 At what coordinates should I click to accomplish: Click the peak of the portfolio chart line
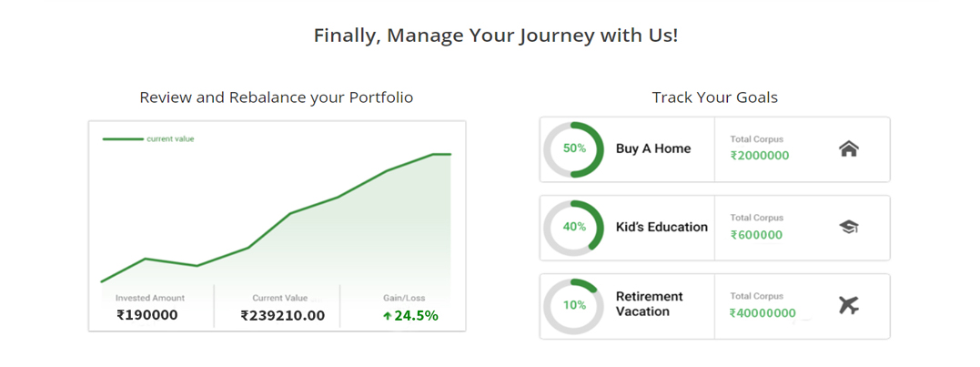click(x=441, y=154)
